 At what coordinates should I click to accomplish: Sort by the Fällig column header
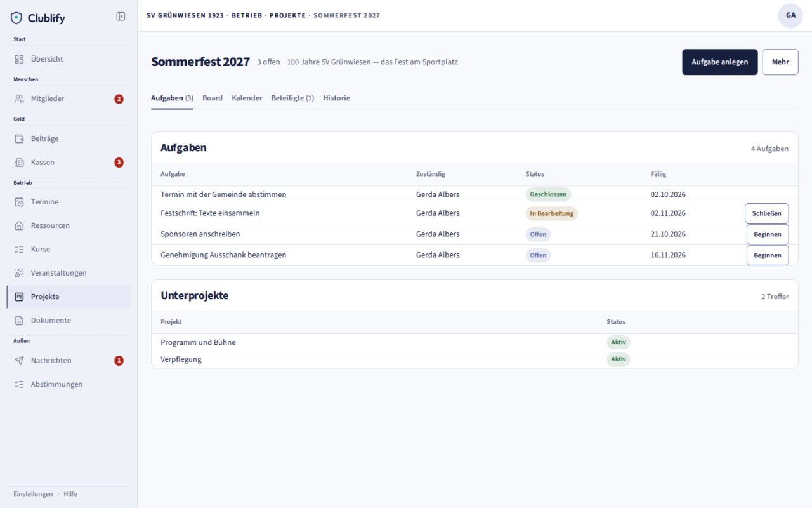coord(658,174)
